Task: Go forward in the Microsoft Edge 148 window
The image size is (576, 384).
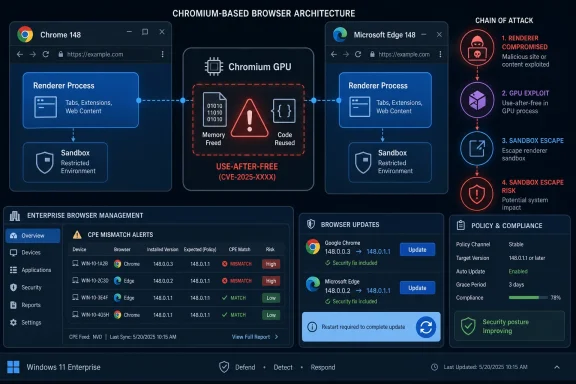Action: pos(346,54)
